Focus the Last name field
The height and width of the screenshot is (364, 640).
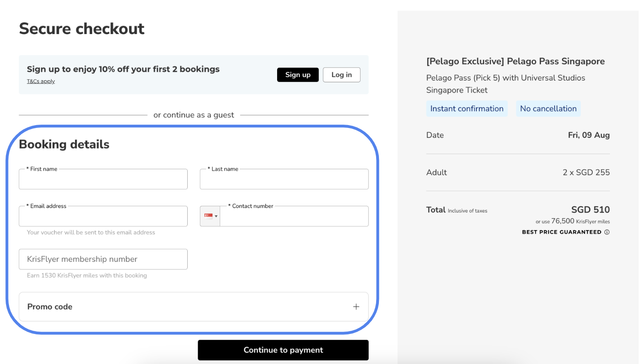pos(284,179)
